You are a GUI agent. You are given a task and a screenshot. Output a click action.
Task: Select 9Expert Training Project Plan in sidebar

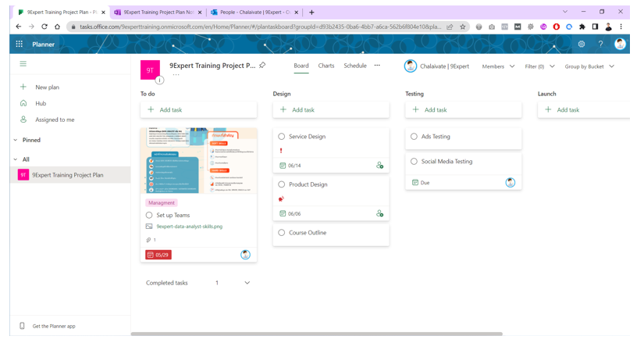click(x=70, y=175)
